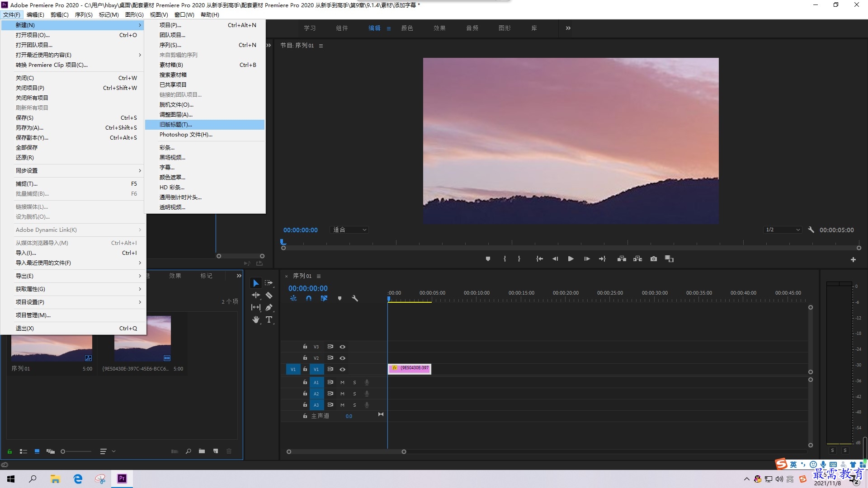Toggle linked selection in timeline

point(324,298)
